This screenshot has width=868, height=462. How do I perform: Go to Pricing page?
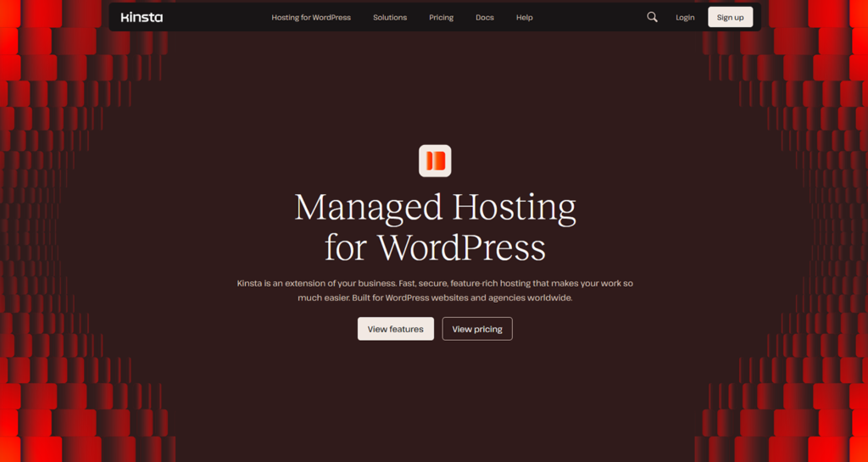(x=441, y=18)
